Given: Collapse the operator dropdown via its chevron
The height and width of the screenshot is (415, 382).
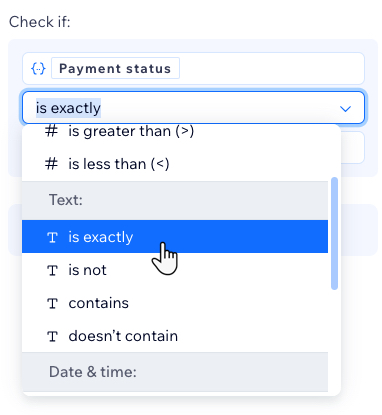Looking at the screenshot, I should tap(345, 109).
